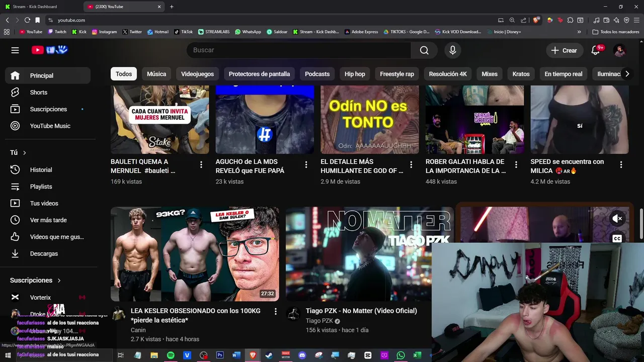Start voice search with microphone icon
Image resolution: width=644 pixels, height=362 pixels.
pos(453,50)
